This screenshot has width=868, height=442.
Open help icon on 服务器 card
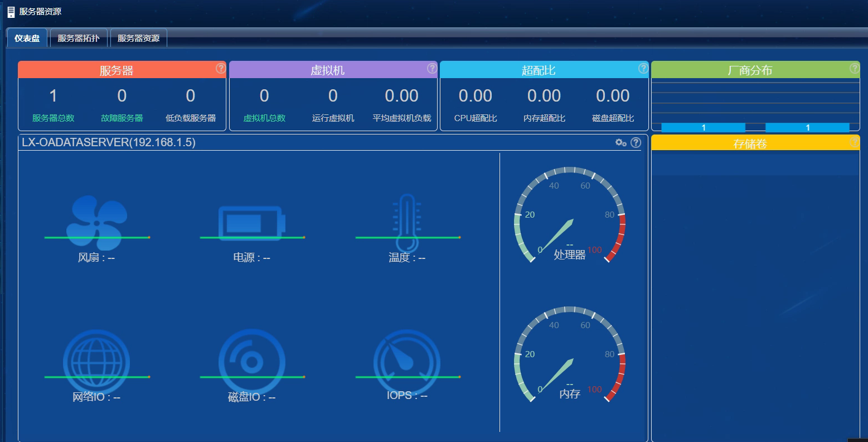point(221,68)
